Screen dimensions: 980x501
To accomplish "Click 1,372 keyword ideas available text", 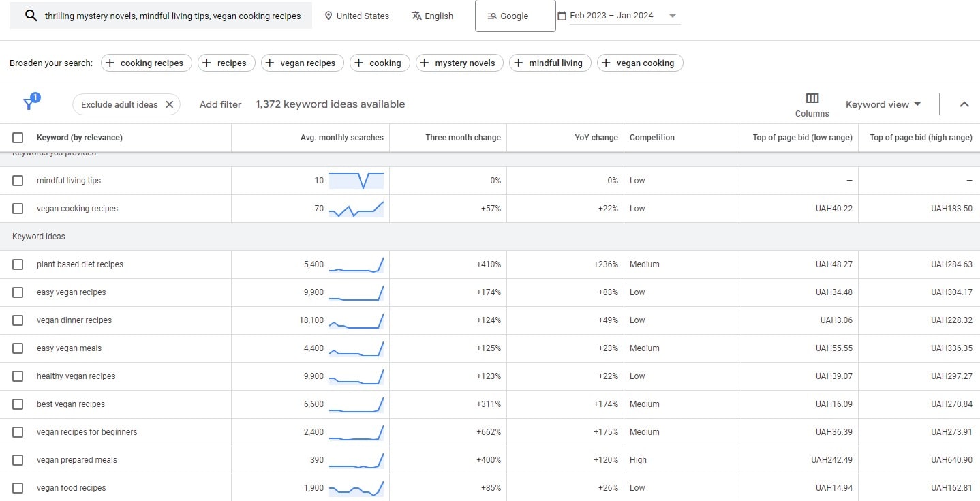I will [331, 104].
